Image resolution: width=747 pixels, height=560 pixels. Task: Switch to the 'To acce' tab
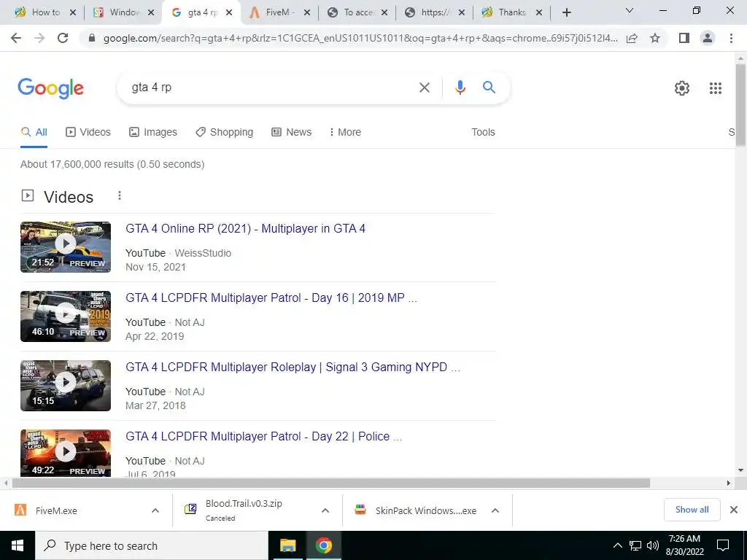point(357,13)
